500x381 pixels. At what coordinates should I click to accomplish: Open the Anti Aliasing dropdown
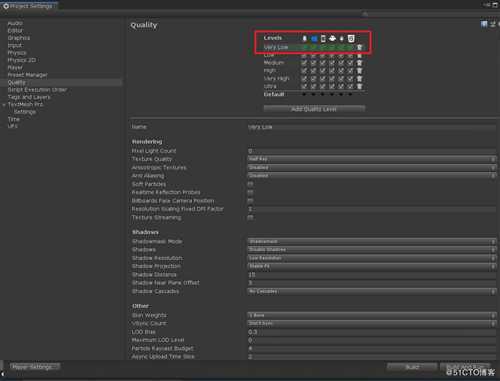(372, 176)
